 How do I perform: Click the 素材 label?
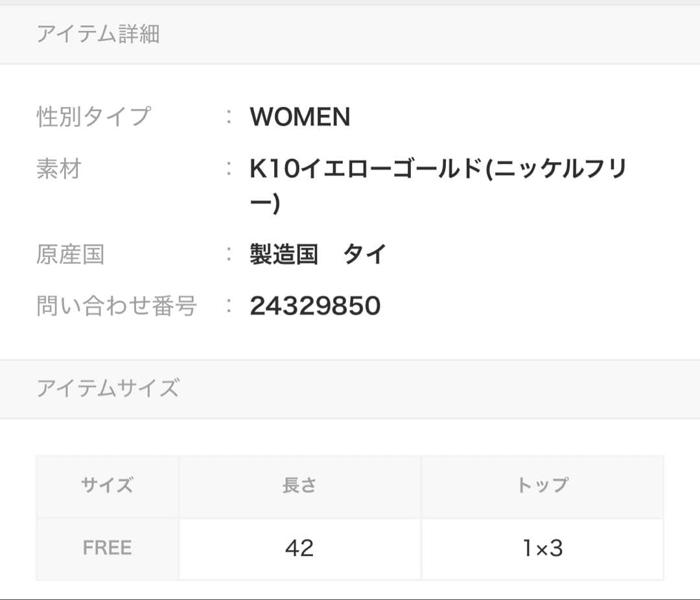click(59, 169)
